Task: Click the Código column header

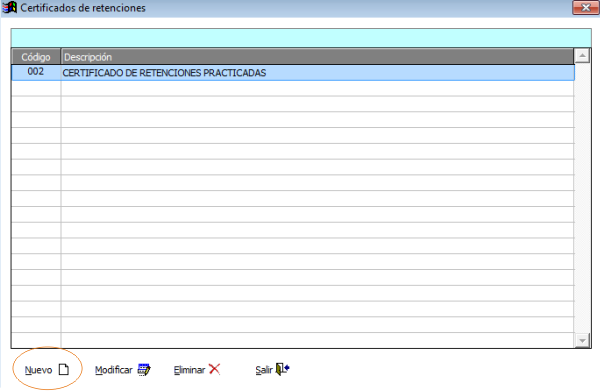Action: [x=36, y=57]
